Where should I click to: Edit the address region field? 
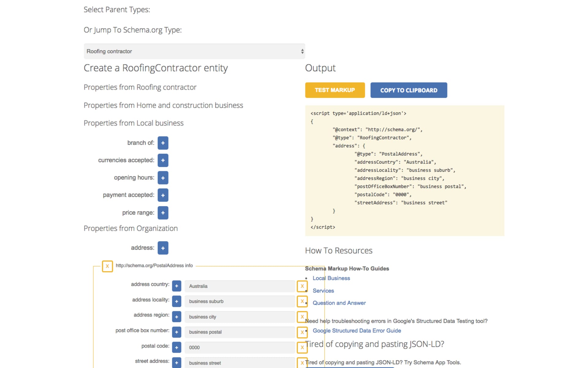click(240, 317)
